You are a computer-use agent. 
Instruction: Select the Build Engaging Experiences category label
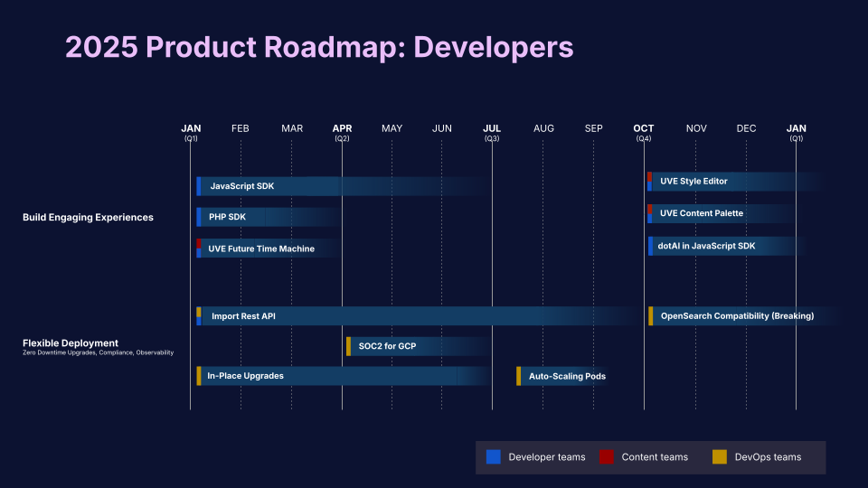tap(88, 217)
